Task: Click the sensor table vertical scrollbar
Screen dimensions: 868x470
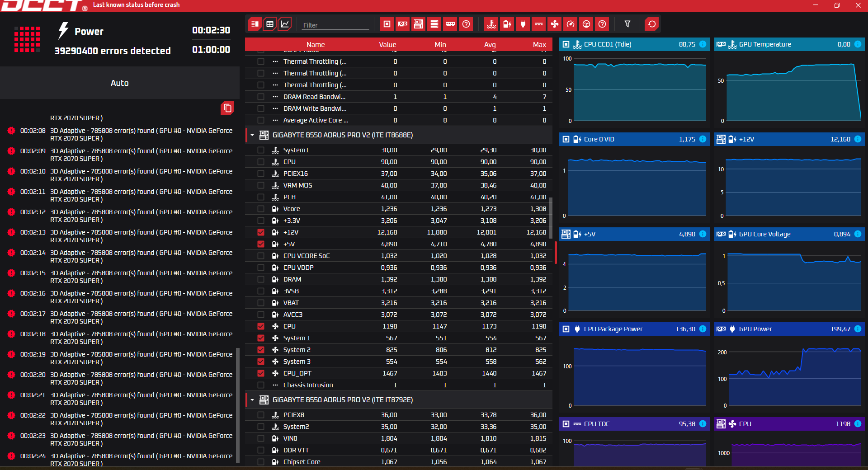Action: coord(551,218)
